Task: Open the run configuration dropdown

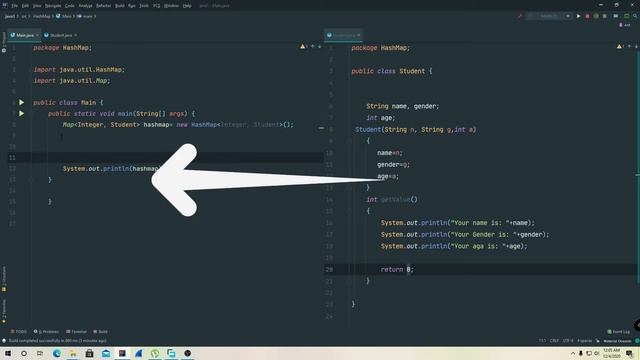Action: pos(549,16)
